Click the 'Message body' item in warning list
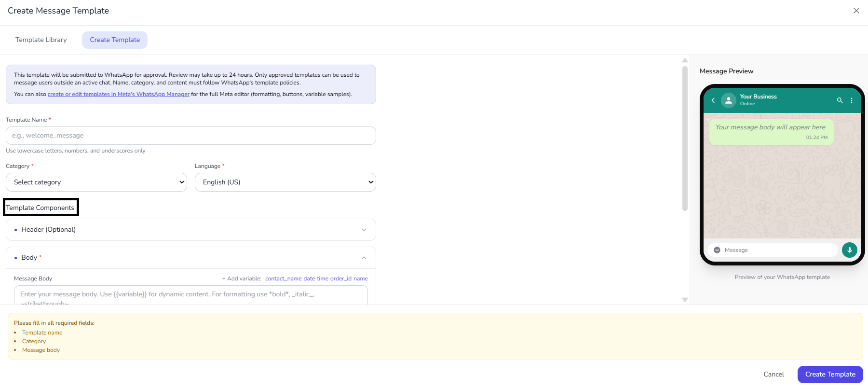This screenshot has height=390, width=868. [41, 350]
